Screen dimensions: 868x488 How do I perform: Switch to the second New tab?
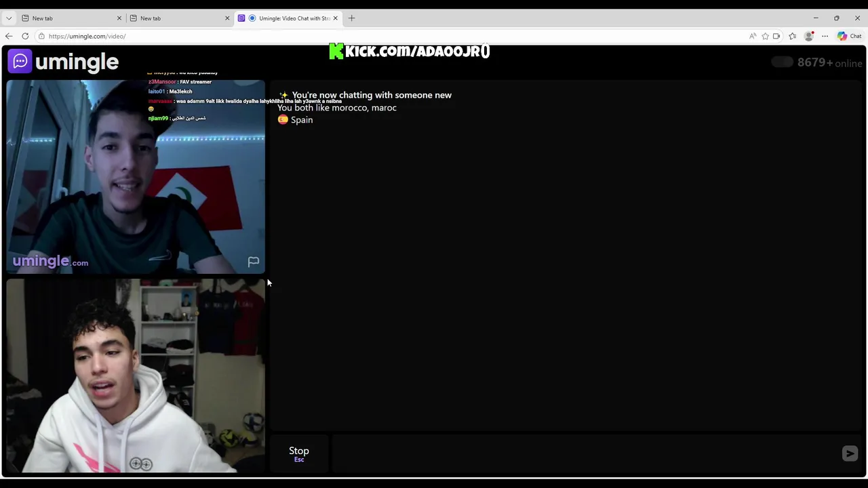[180, 18]
